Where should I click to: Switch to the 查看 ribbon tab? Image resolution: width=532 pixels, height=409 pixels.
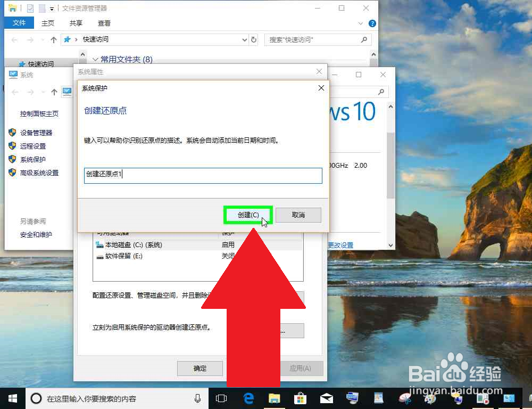(104, 23)
